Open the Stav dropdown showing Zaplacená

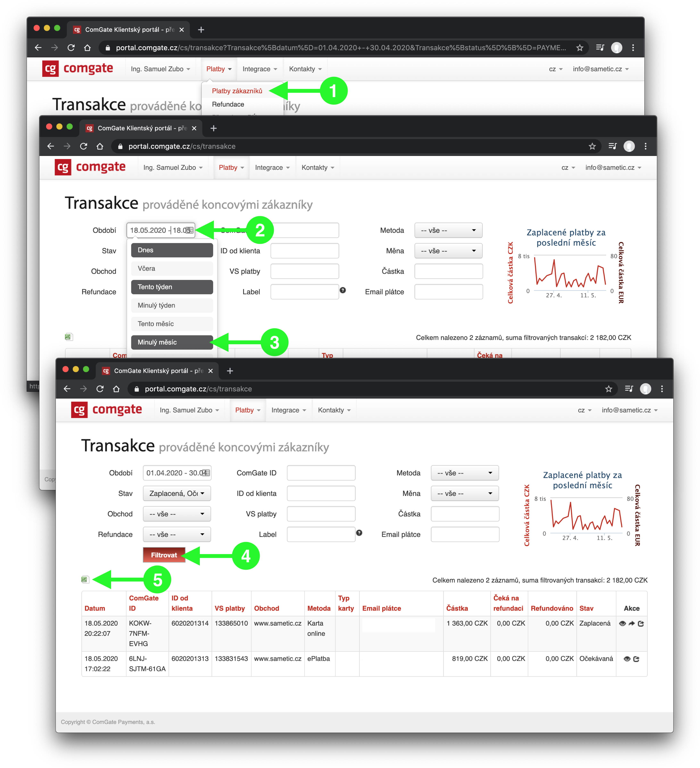[x=177, y=493]
